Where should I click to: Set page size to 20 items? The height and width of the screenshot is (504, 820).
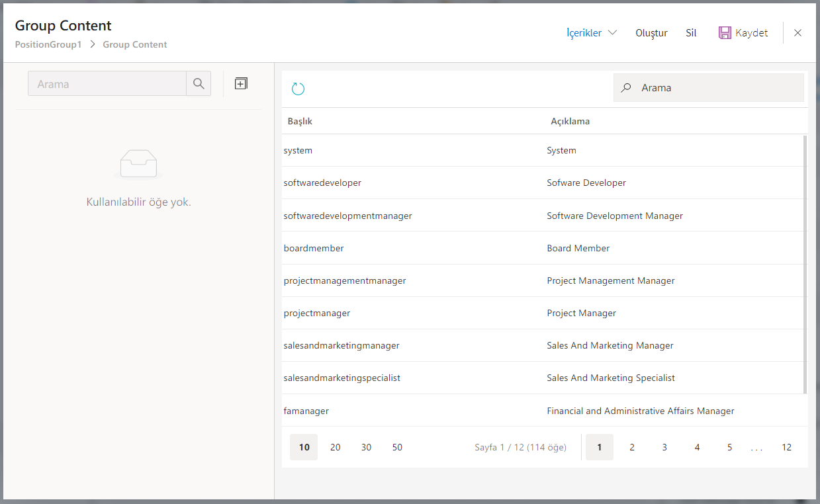[x=336, y=448]
